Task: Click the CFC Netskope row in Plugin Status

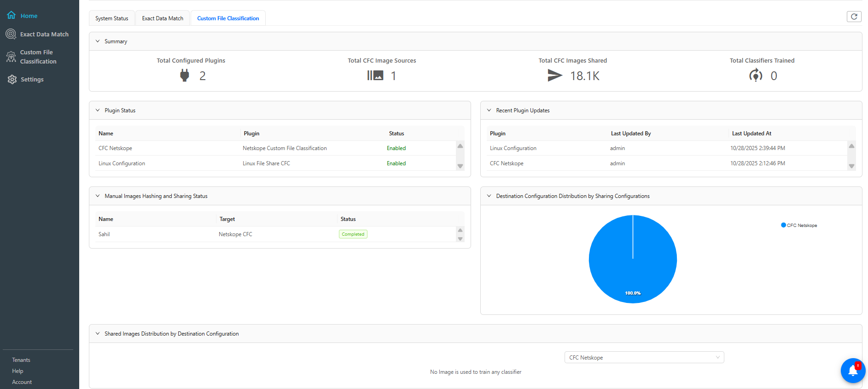Action: coord(276,148)
